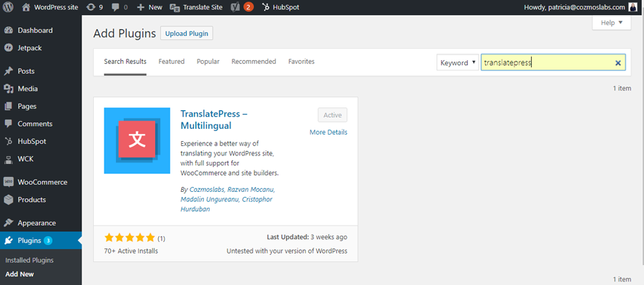Image resolution: width=644 pixels, height=285 pixels.
Task: Open the Media library menu
Action: (27, 88)
